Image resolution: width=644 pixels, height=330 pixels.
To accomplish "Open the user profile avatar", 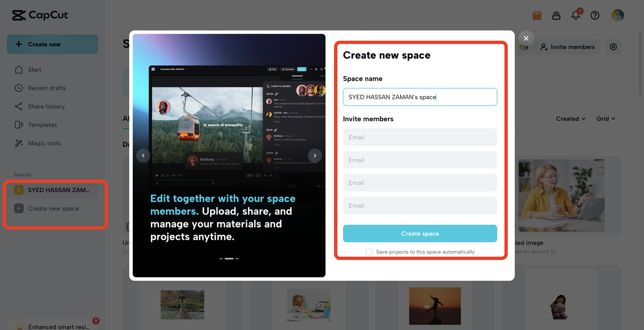I will tap(618, 15).
